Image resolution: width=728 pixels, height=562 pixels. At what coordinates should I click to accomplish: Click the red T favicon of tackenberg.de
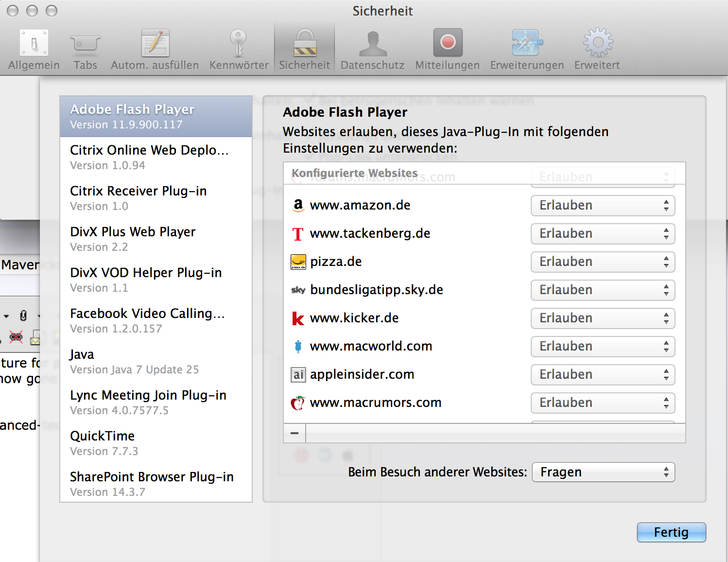coord(298,234)
